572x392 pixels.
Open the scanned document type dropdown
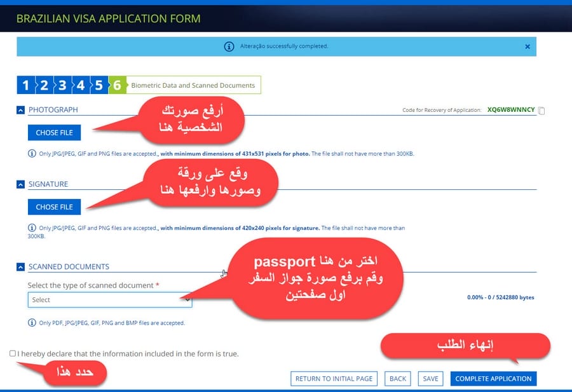click(x=109, y=300)
